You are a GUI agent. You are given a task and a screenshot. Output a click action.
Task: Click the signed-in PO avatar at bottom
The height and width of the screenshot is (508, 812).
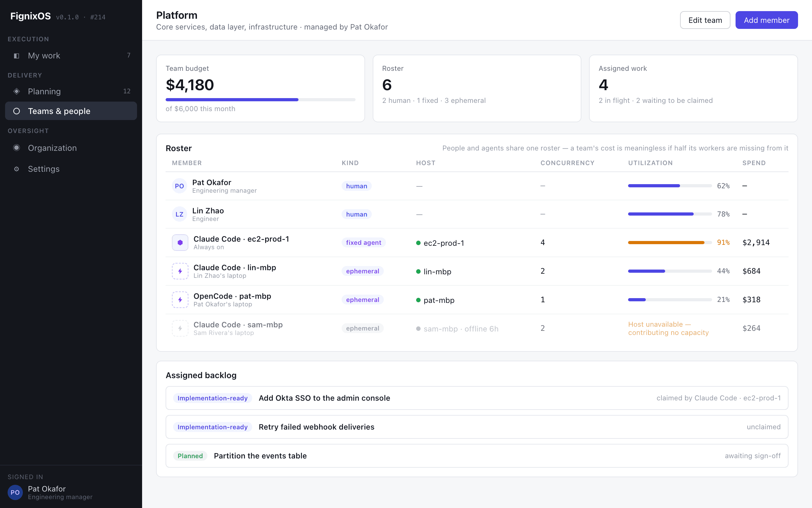tap(15, 492)
